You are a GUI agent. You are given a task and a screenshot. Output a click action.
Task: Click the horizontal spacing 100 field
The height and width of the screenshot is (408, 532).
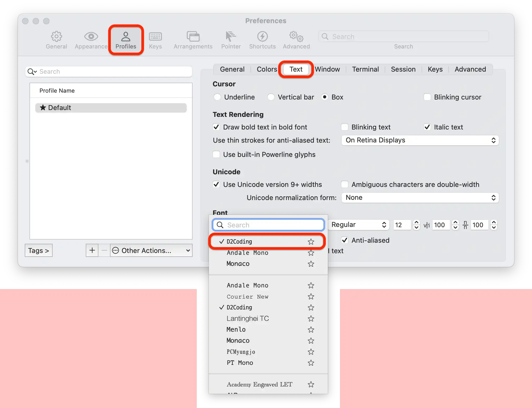[441, 225]
